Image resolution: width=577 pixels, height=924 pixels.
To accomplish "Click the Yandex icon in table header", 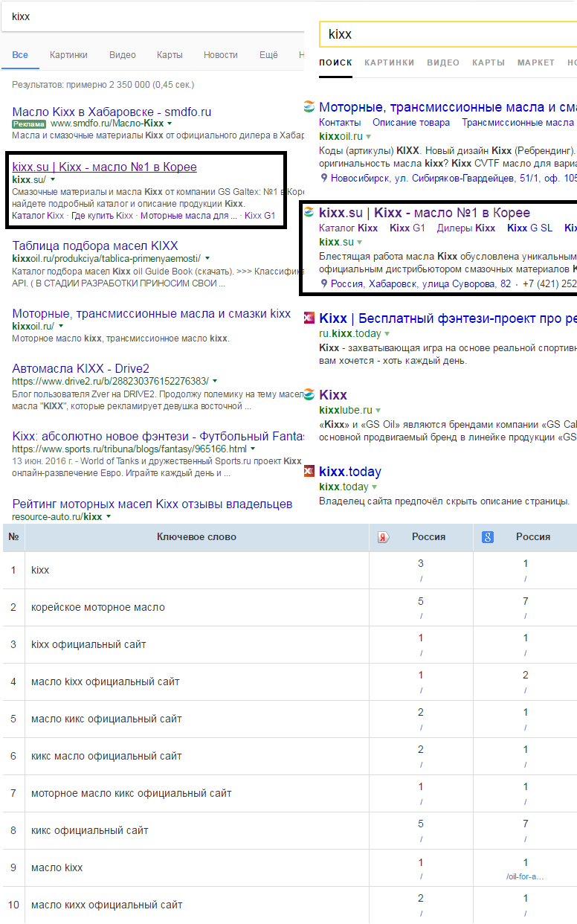I will pyautogui.click(x=384, y=537).
